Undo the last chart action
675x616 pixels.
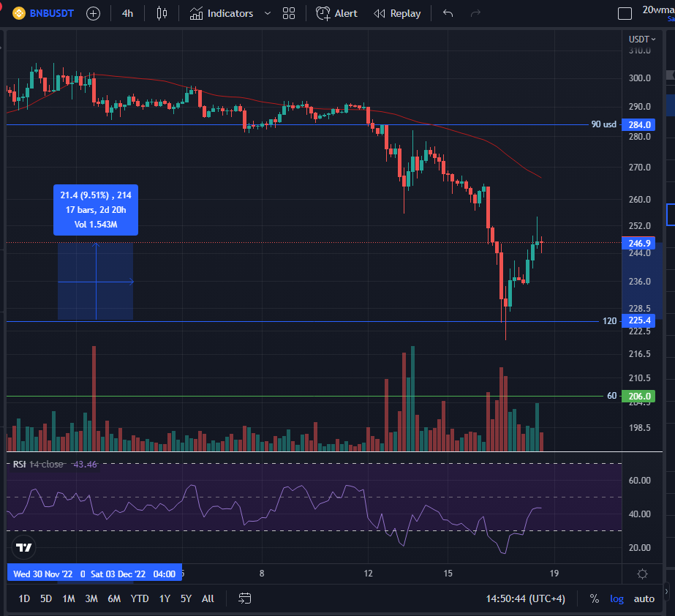[448, 13]
